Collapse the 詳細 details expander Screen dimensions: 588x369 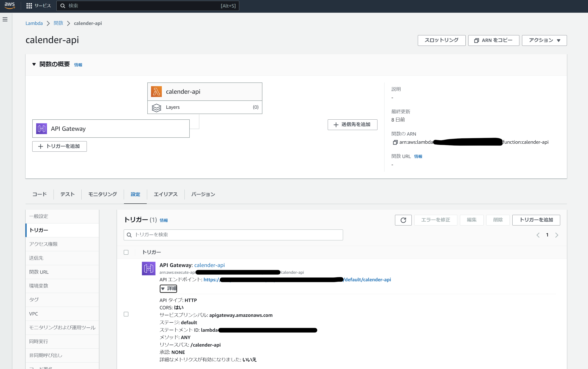click(168, 288)
